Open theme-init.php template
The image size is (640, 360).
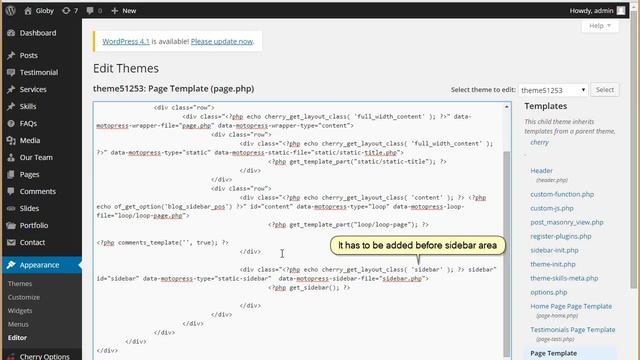point(553,264)
